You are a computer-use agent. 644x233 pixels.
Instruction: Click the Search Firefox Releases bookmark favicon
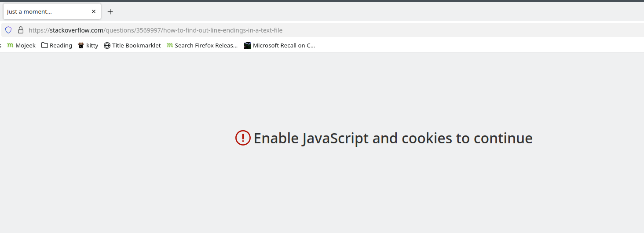pos(170,45)
